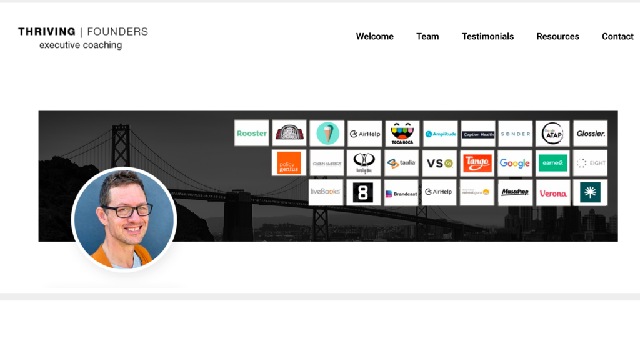Click the liveBooks logo
Image resolution: width=640 pixels, height=364 pixels.
[326, 192]
